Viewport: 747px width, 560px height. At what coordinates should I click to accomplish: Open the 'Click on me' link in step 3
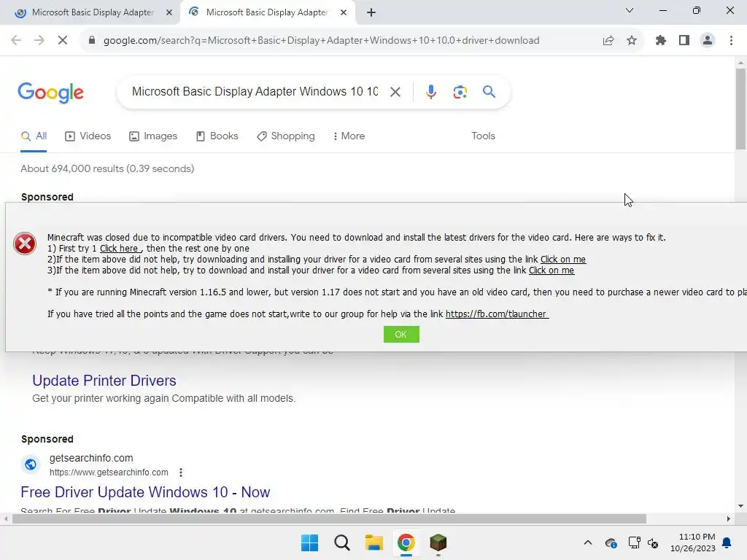point(551,270)
